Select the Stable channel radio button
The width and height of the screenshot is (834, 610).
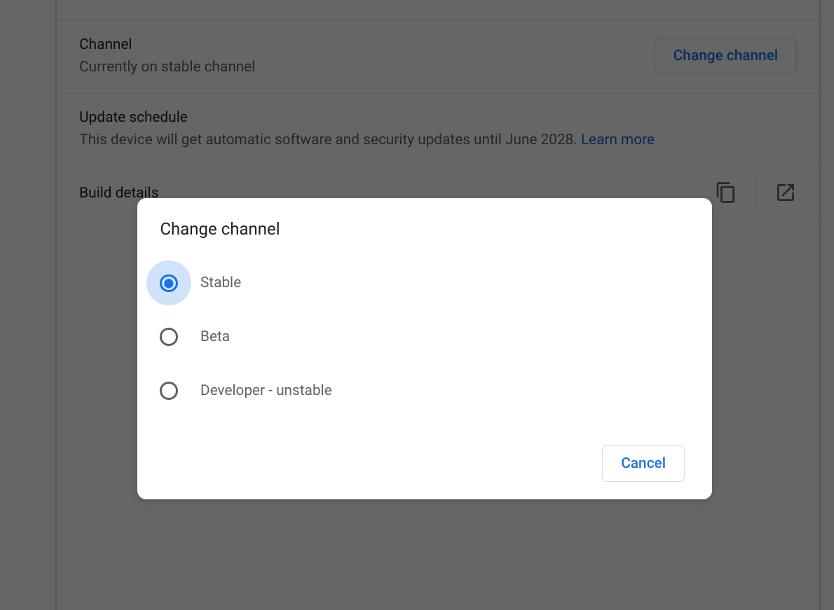[x=169, y=282]
